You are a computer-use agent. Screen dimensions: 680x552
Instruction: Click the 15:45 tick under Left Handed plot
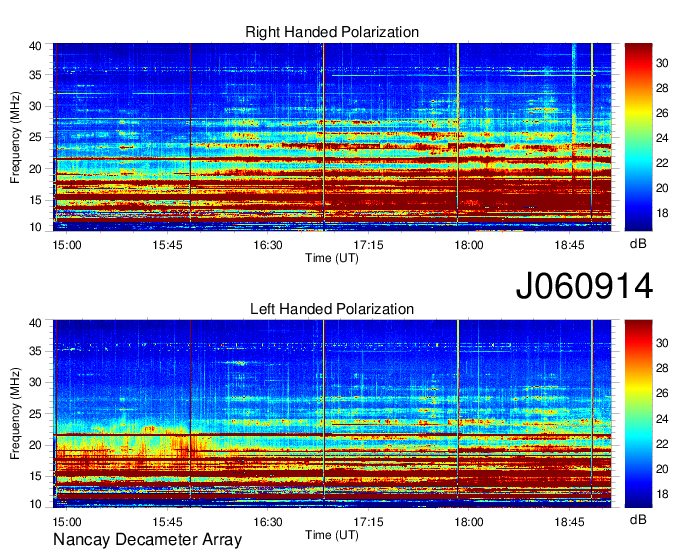tap(167, 521)
